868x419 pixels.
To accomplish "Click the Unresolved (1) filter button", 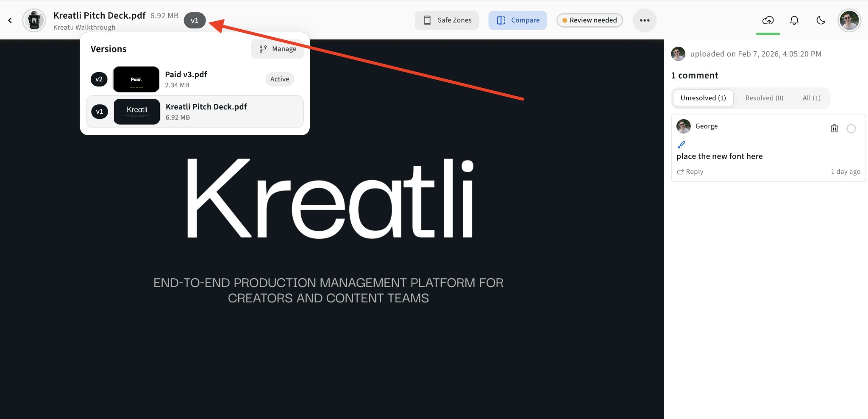I will [703, 98].
